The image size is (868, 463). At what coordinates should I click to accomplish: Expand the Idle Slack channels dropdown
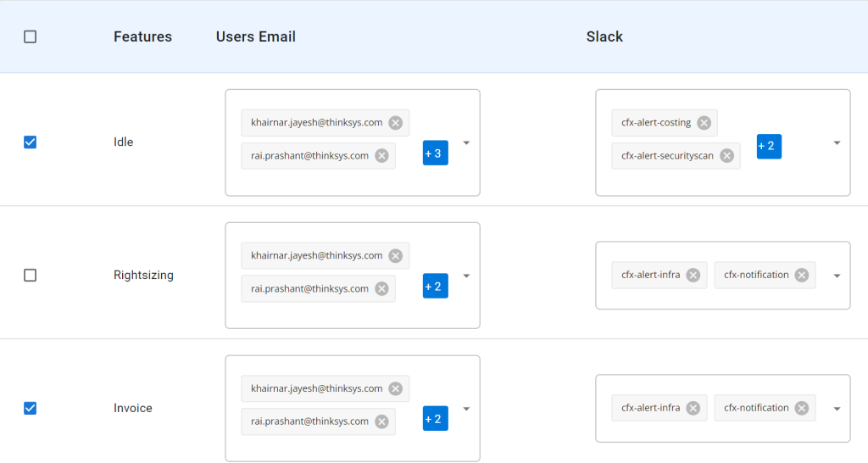(x=837, y=143)
